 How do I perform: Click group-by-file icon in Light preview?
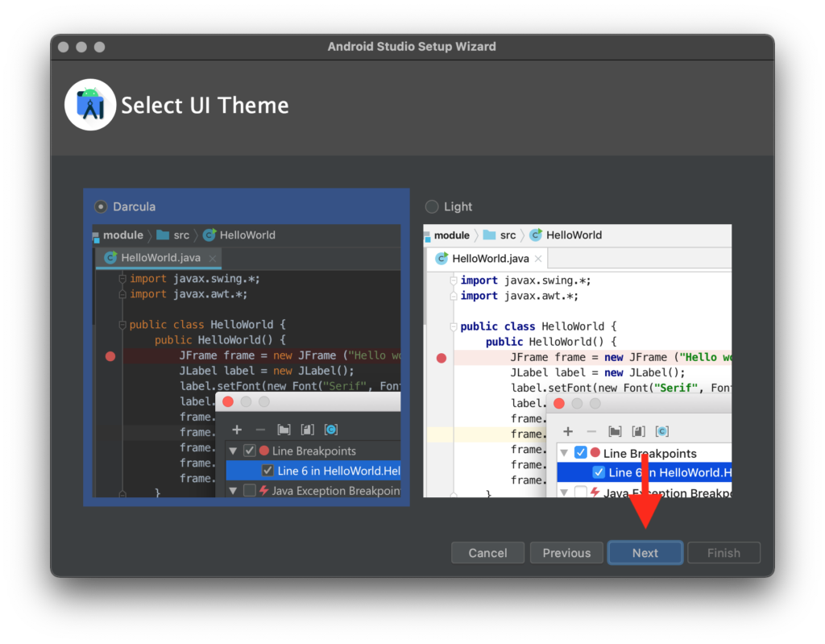tap(638, 431)
